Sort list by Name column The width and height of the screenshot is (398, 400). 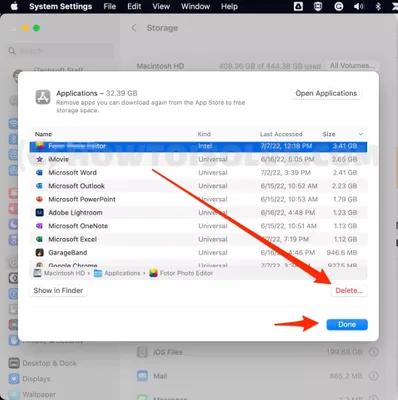click(x=43, y=134)
